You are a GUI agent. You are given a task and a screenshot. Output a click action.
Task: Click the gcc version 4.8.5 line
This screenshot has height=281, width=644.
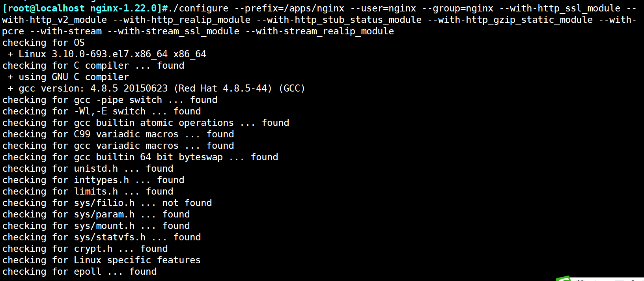pos(156,88)
